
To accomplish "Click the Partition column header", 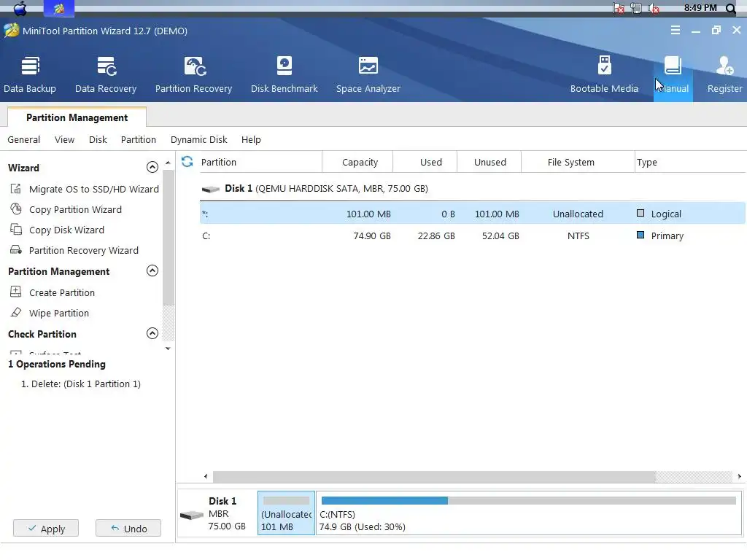I will (218, 162).
